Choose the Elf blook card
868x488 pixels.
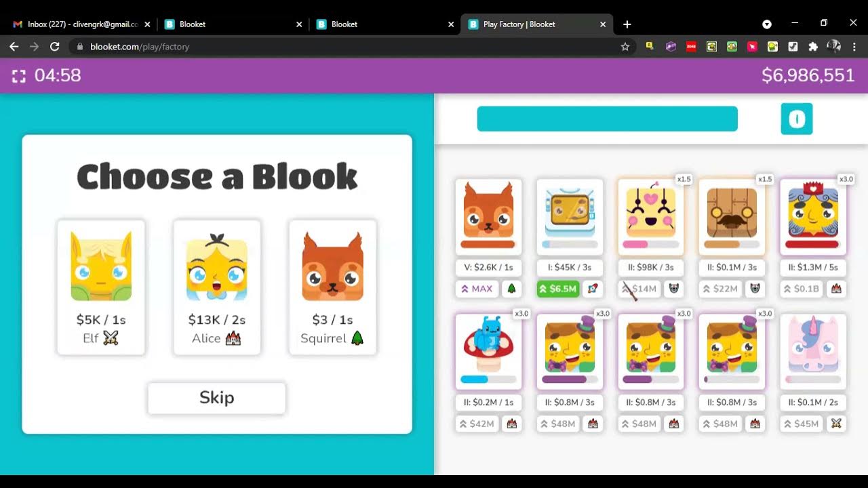coord(101,287)
